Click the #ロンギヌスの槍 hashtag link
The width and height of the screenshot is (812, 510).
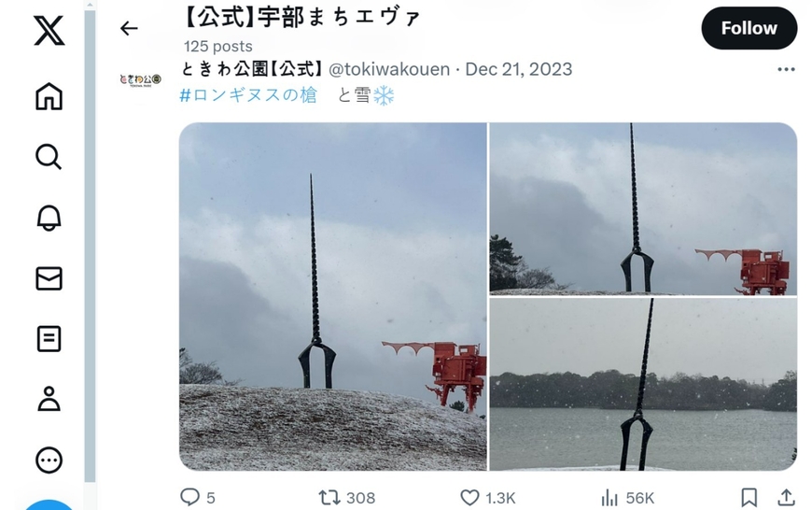pos(248,95)
